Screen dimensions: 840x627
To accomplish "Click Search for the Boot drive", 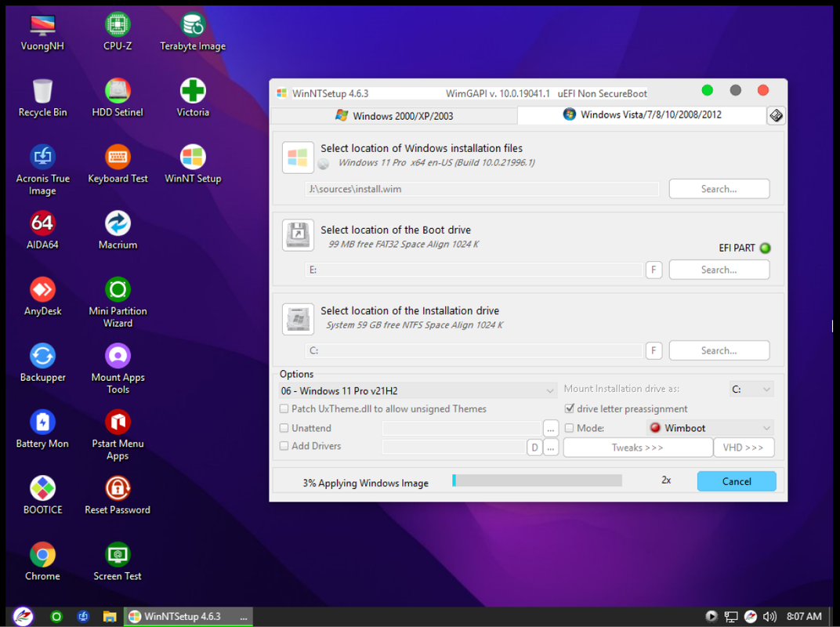I will click(719, 270).
